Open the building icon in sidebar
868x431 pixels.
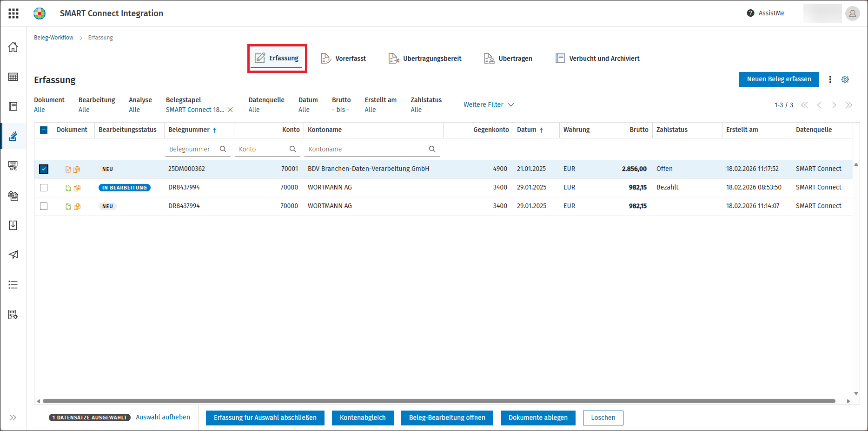[x=13, y=196]
